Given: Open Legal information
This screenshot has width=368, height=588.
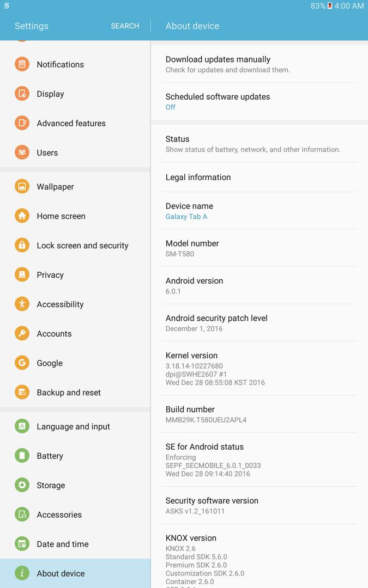Looking at the screenshot, I should click(x=259, y=177).
